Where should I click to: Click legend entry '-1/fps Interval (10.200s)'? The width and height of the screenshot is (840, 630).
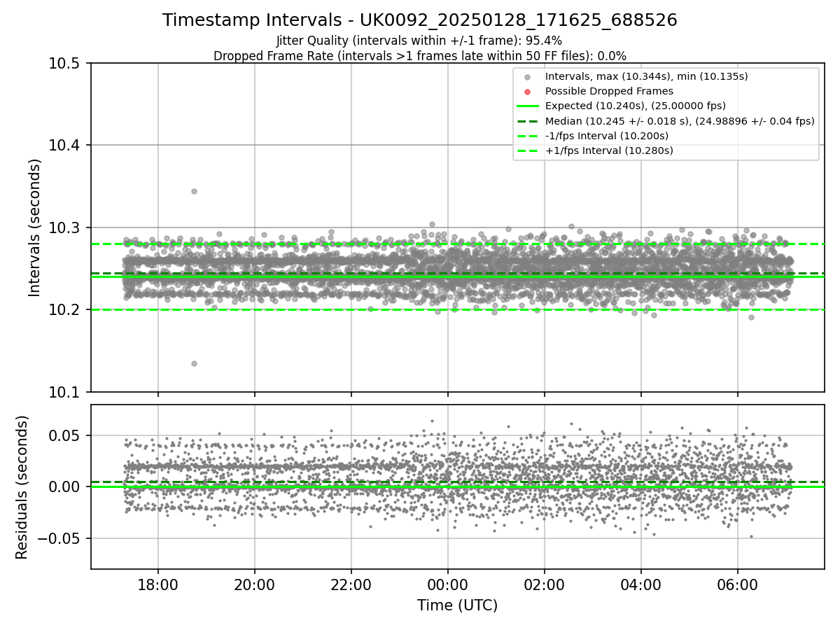tap(607, 135)
